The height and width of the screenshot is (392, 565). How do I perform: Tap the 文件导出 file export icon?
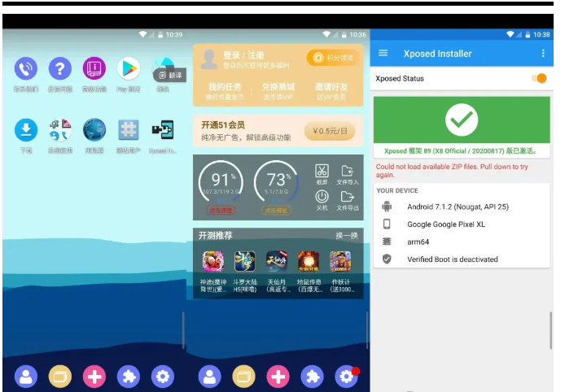pyautogui.click(x=348, y=197)
